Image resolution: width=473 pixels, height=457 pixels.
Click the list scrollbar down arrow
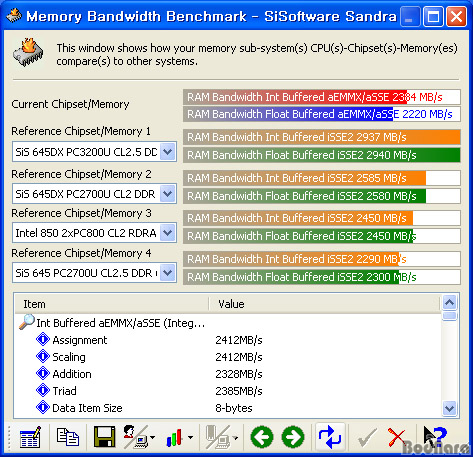click(x=450, y=408)
